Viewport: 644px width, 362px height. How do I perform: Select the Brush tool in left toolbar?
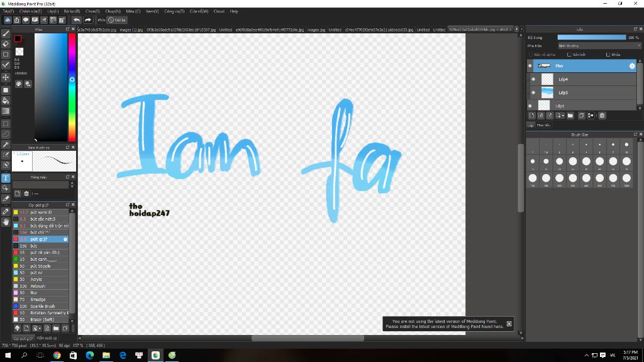click(x=6, y=34)
